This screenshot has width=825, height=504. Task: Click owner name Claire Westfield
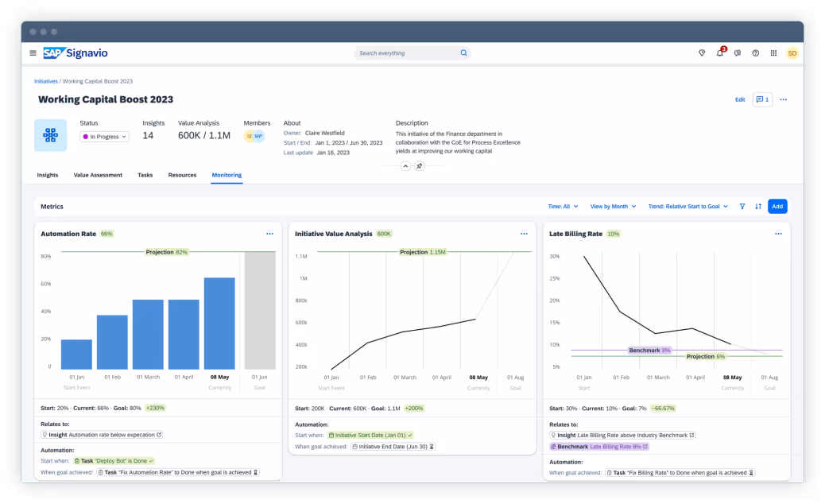coord(324,133)
